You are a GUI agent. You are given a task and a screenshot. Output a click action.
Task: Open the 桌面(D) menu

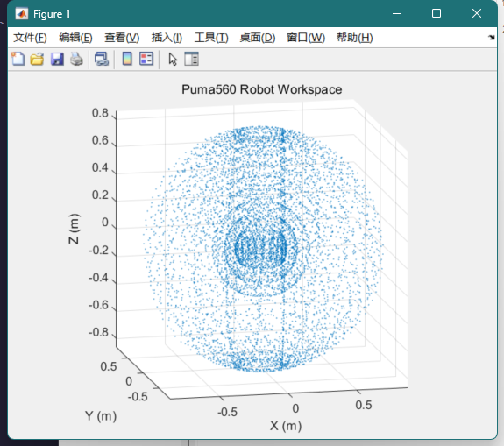258,38
